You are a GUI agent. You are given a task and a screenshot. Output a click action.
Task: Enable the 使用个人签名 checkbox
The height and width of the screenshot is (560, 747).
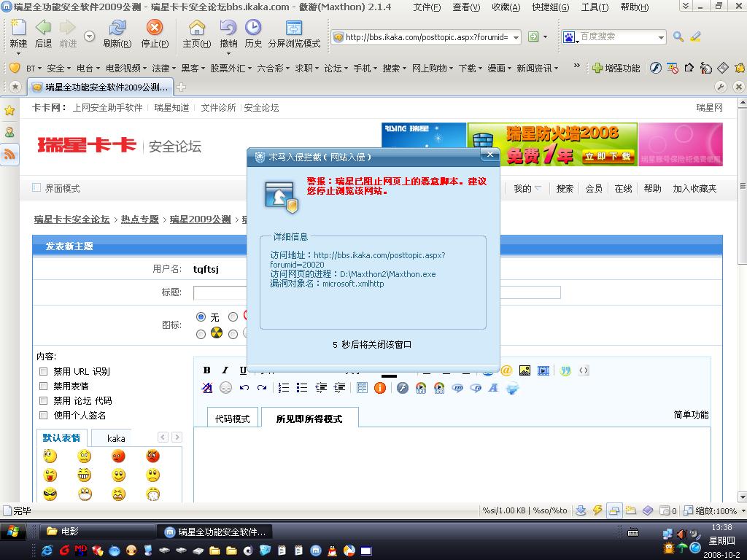43,415
